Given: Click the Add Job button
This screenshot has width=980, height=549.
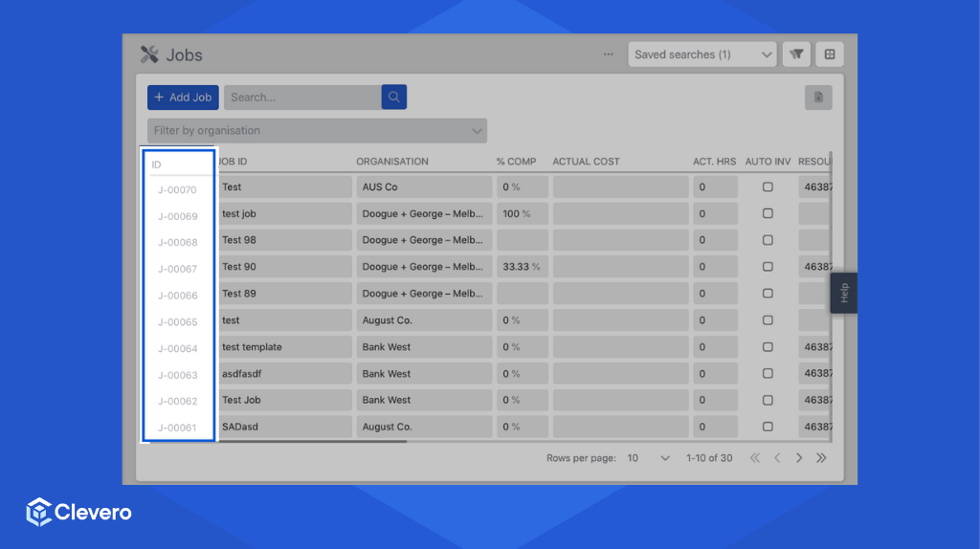Looking at the screenshot, I should (x=183, y=98).
